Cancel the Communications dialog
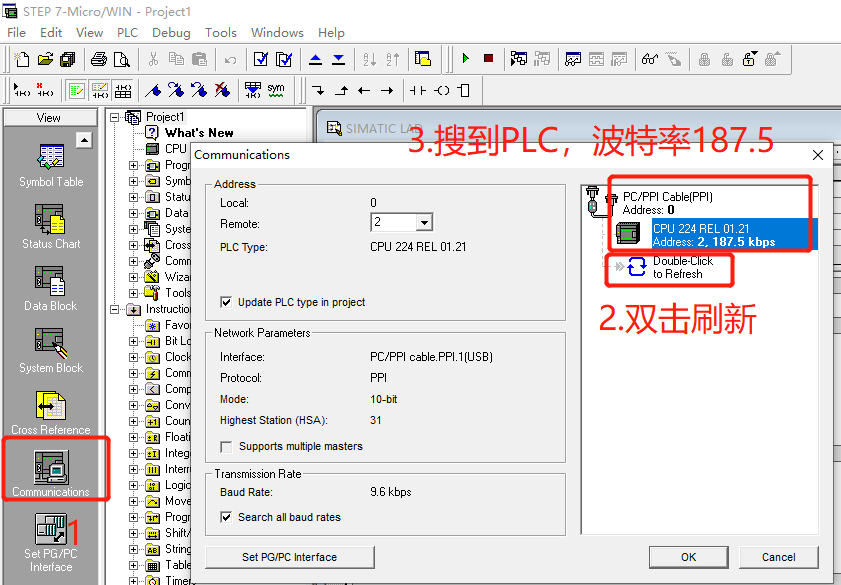Screen dimensions: 841x585 point(779,558)
